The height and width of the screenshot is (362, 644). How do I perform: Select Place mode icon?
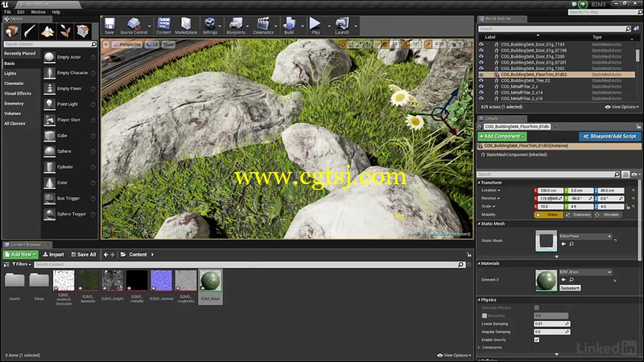click(x=11, y=31)
